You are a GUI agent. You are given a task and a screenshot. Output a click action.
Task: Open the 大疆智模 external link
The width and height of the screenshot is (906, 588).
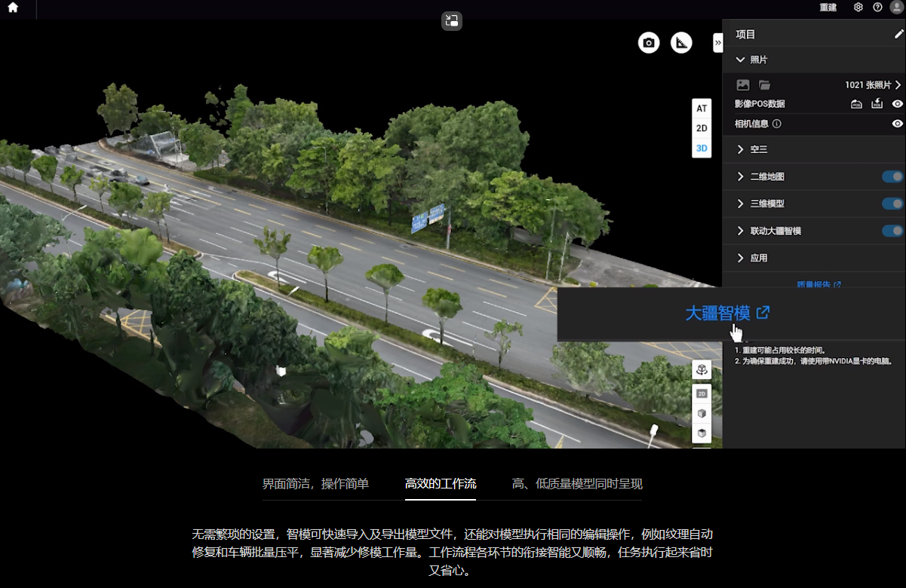click(727, 313)
